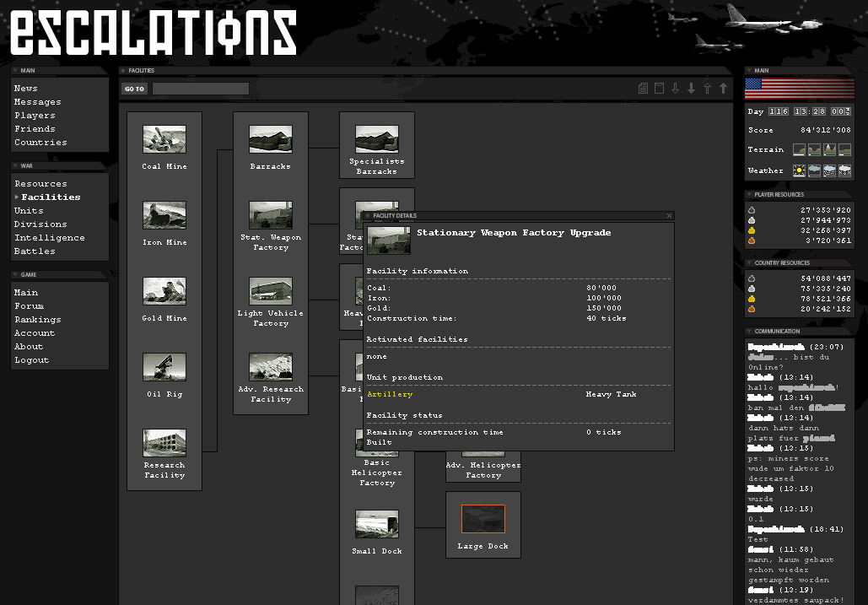Select the sunny weather icon
This screenshot has width=868, height=605.
[799, 170]
